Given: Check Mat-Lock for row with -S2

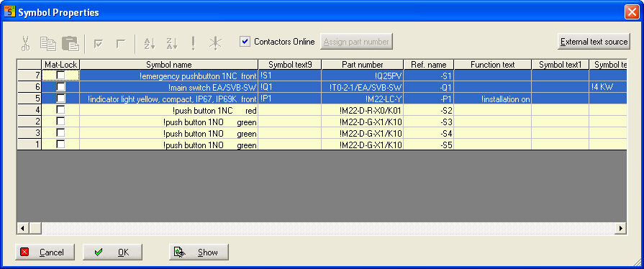Looking at the screenshot, I should coord(60,109).
